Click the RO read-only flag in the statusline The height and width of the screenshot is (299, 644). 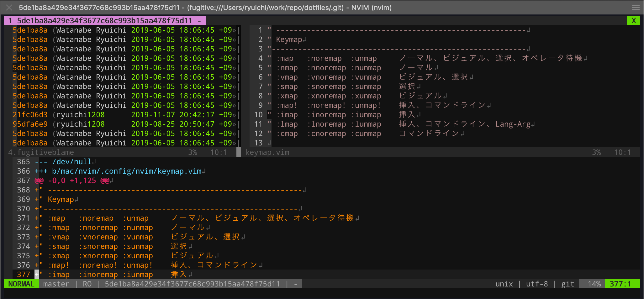pos(87,284)
